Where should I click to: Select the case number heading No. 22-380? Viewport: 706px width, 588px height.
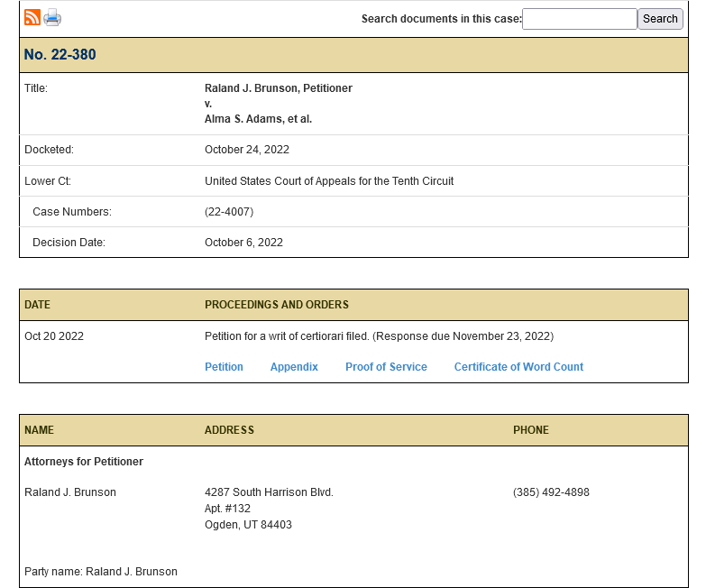tap(60, 54)
